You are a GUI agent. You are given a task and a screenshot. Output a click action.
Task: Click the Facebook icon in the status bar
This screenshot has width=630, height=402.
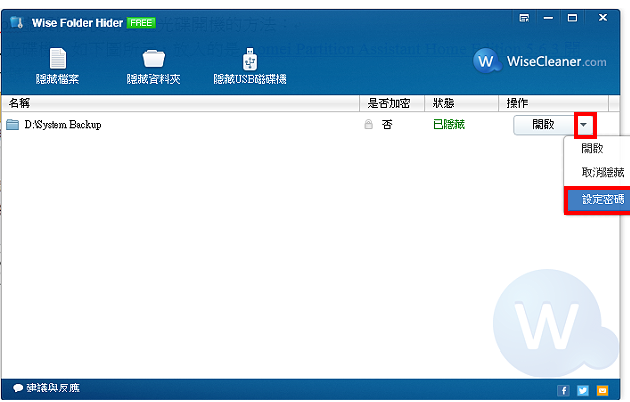coord(563,390)
